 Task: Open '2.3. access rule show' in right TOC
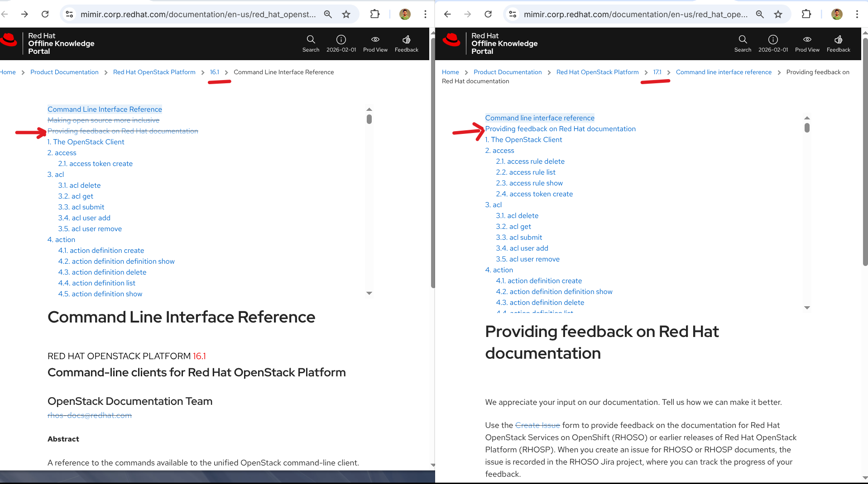tap(529, 183)
